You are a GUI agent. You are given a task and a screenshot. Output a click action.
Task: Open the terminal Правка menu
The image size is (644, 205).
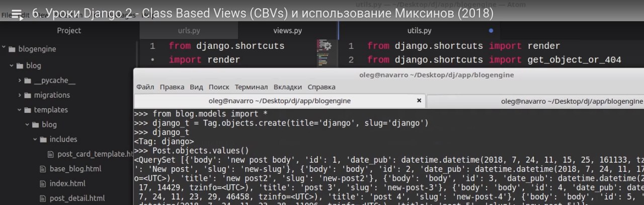tap(172, 87)
